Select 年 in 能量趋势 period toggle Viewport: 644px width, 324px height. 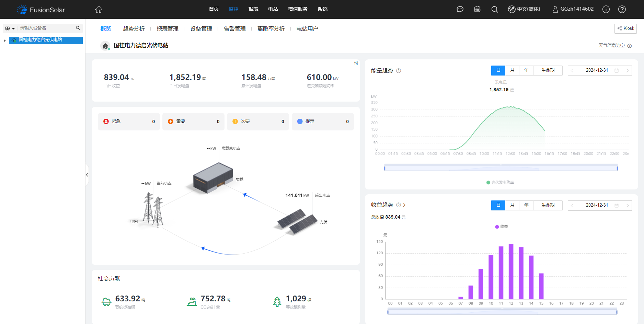click(x=526, y=70)
